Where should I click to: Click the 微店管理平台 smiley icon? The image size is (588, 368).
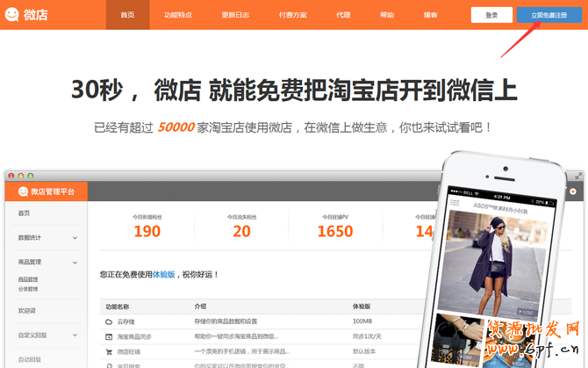(x=23, y=191)
